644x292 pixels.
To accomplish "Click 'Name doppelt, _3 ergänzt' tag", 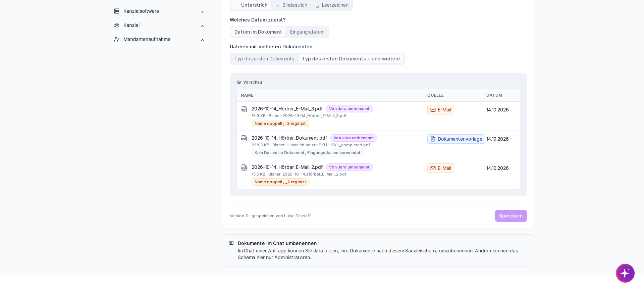I will point(280,124).
